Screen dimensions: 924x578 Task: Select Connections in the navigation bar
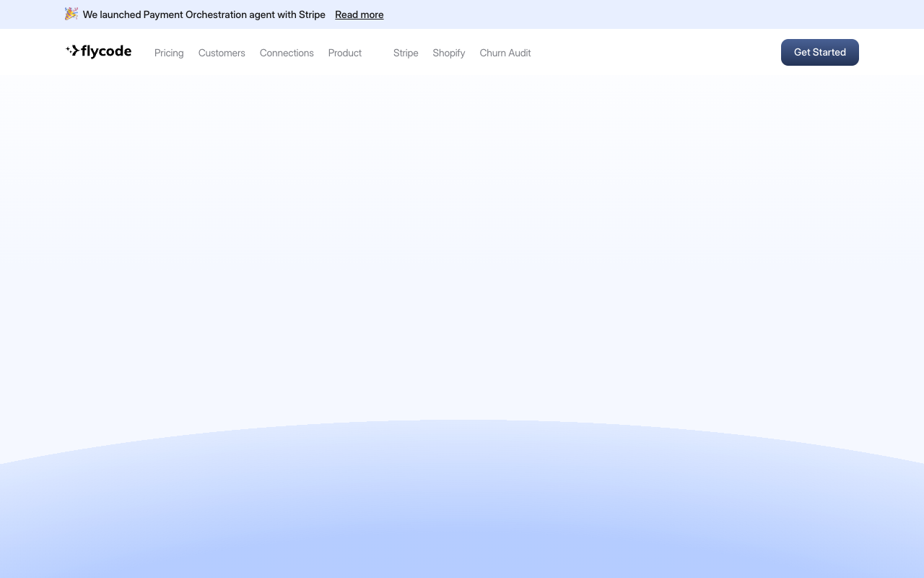tap(287, 53)
